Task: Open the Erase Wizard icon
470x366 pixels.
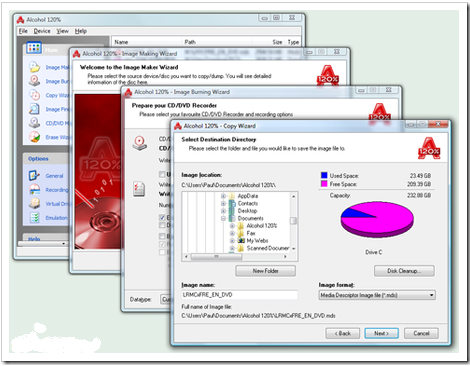Action: pyautogui.click(x=34, y=137)
